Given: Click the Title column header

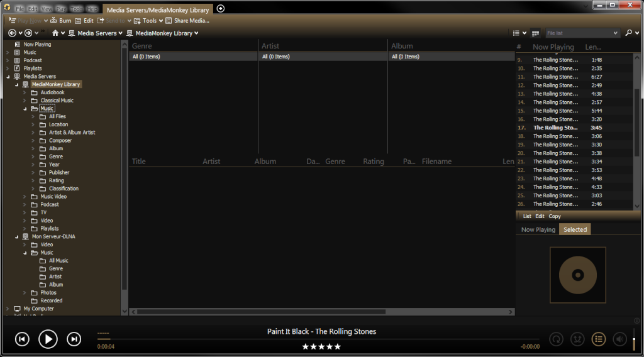Looking at the screenshot, I should 139,162.
